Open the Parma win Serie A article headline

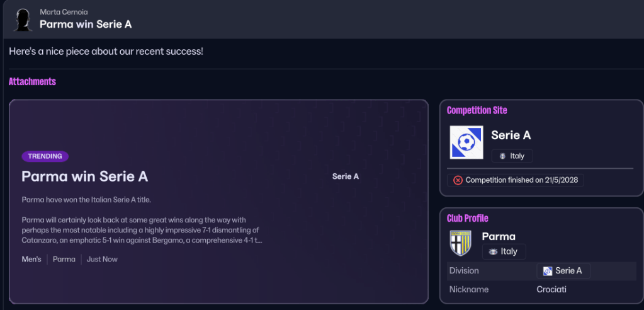tap(84, 176)
